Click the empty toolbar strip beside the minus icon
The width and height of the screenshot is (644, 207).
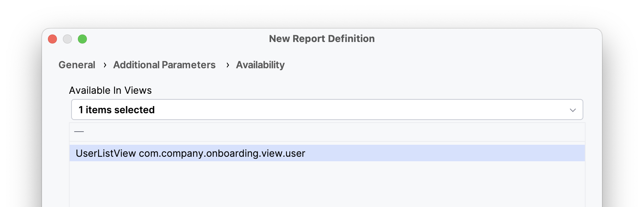[x=326, y=132]
